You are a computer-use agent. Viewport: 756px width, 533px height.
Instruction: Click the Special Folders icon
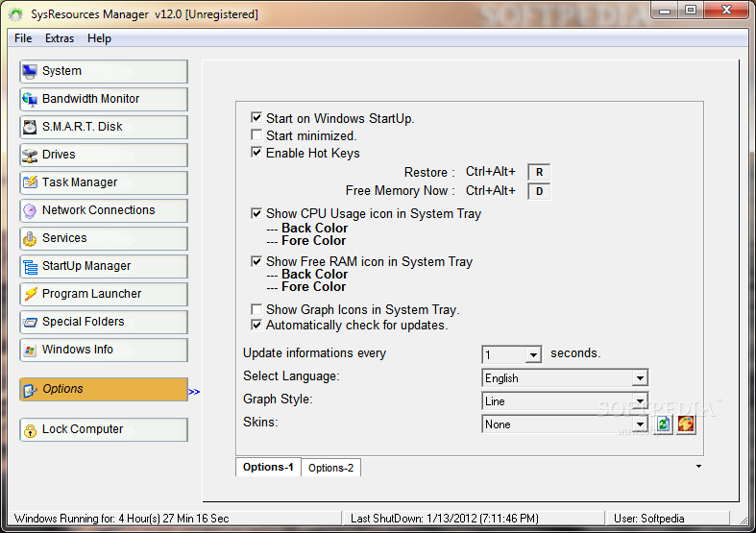coord(30,322)
